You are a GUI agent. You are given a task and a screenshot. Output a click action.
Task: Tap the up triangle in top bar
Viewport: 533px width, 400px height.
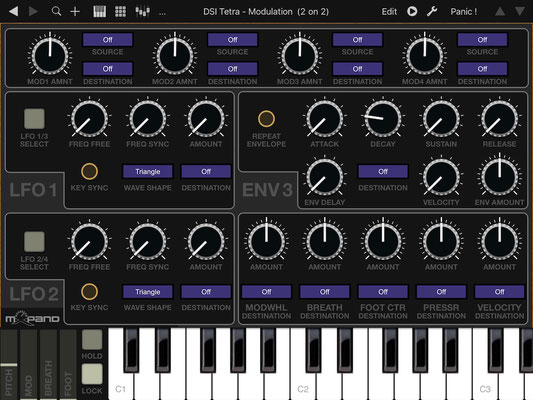pyautogui.click(x=500, y=12)
